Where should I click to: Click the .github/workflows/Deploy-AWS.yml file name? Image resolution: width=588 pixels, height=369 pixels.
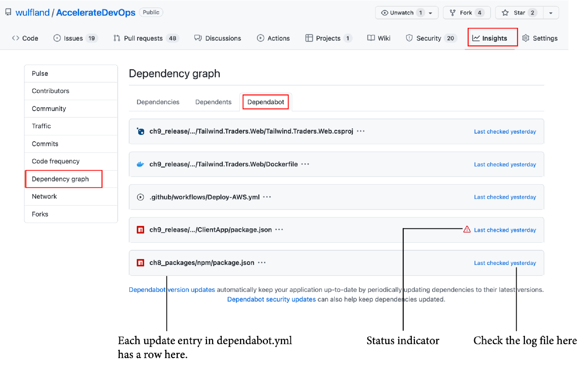point(204,197)
